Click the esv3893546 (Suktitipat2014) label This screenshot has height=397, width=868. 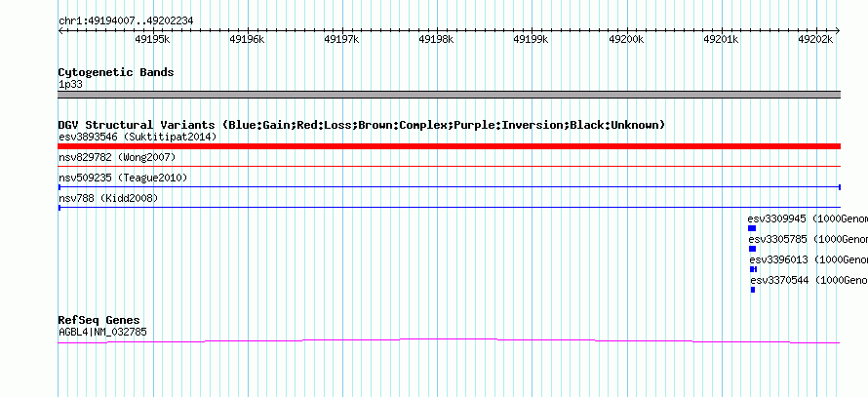138,137
